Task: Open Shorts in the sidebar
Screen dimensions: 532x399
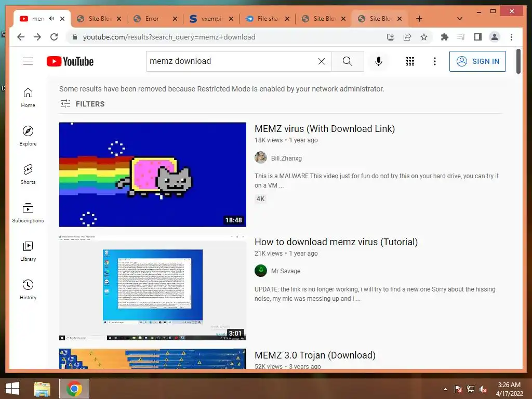Action: coord(28,175)
